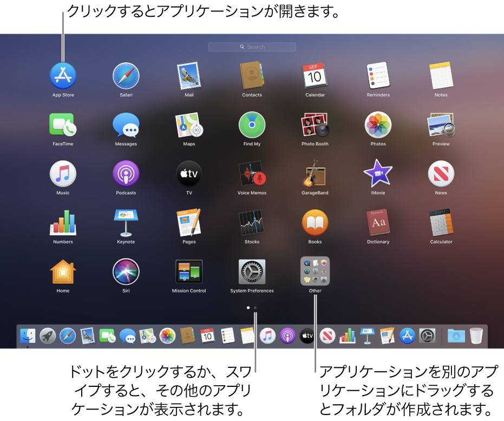Viewport: 504px width, 421px height.
Task: Open Preview app
Action: pyautogui.click(x=441, y=125)
